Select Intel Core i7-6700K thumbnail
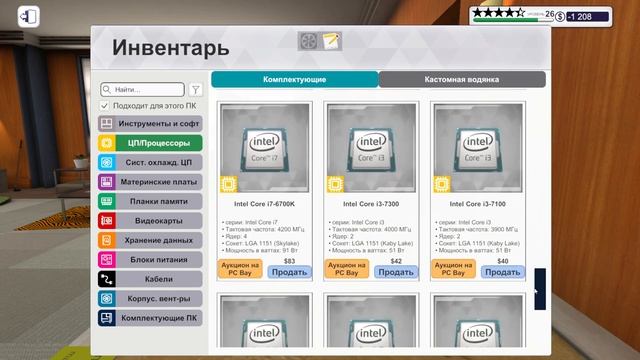Screen dimensions: 640x360 pos(264,148)
